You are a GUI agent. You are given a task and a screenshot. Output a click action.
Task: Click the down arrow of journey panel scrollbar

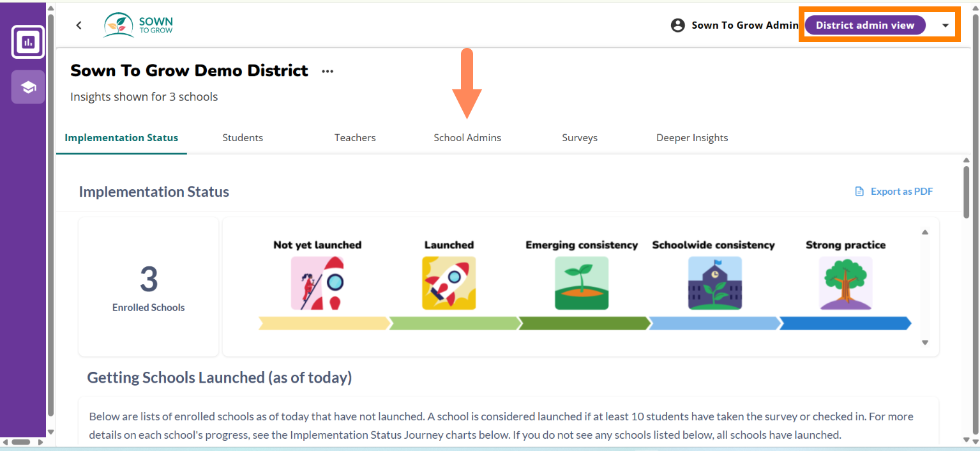(925, 342)
